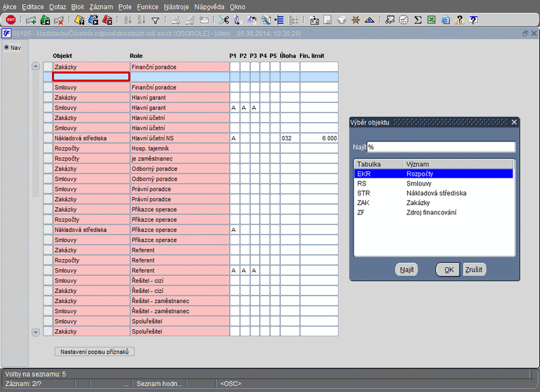Click the Fin. limit value 6 000

click(319, 138)
